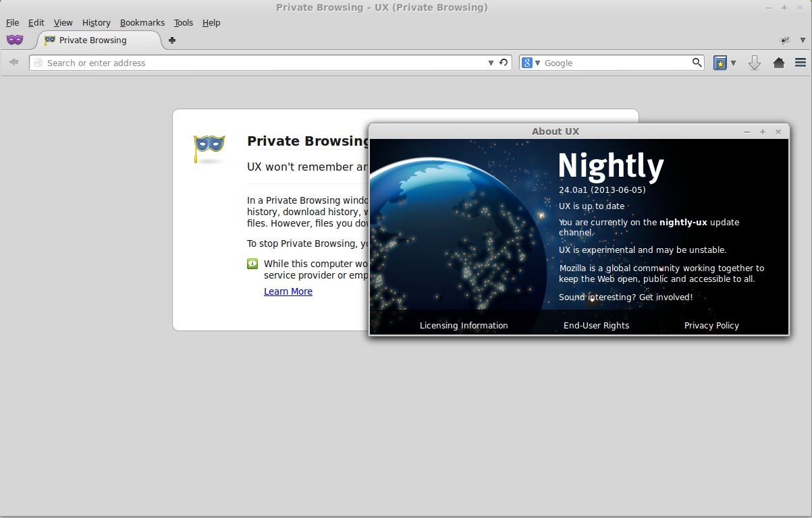Click the purple private browsing mask indicator
812x518 pixels.
pos(15,40)
